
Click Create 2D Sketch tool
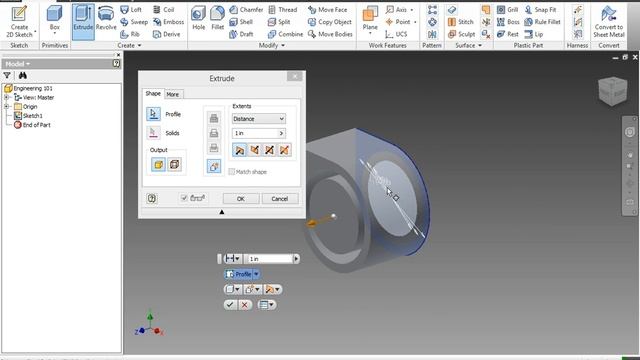(19, 22)
